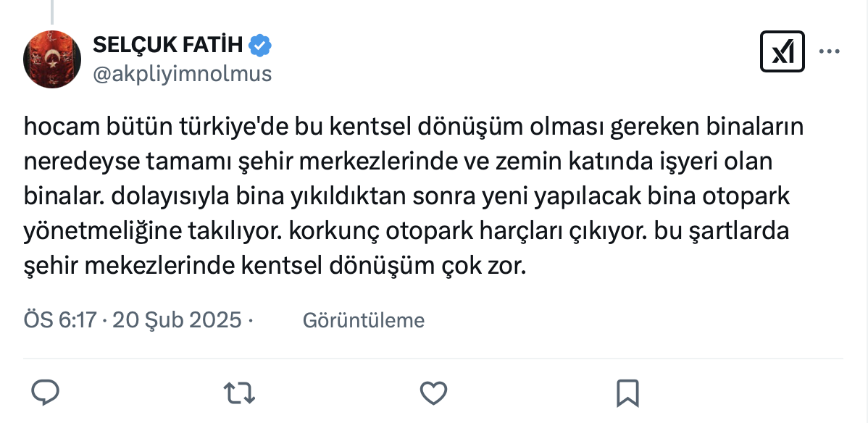Like the tweet with the heart

point(433,393)
